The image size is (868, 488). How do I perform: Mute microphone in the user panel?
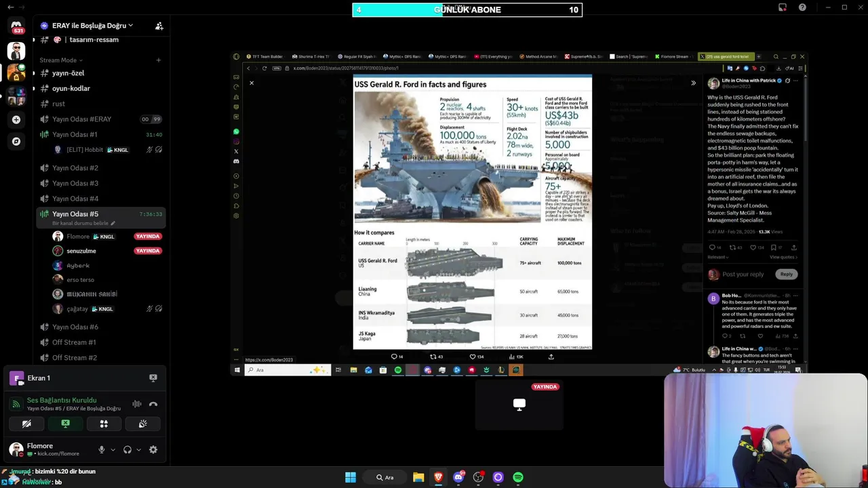point(102,449)
